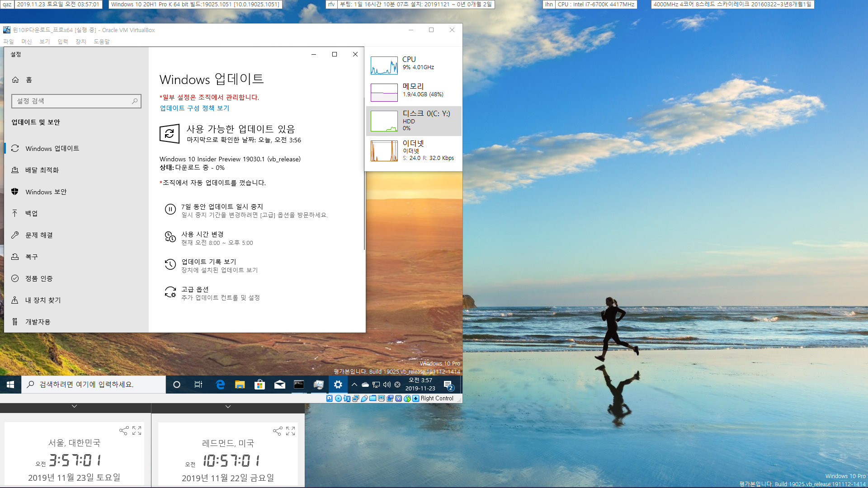
Task: Select the 메모리 performance tile
Action: (x=414, y=92)
